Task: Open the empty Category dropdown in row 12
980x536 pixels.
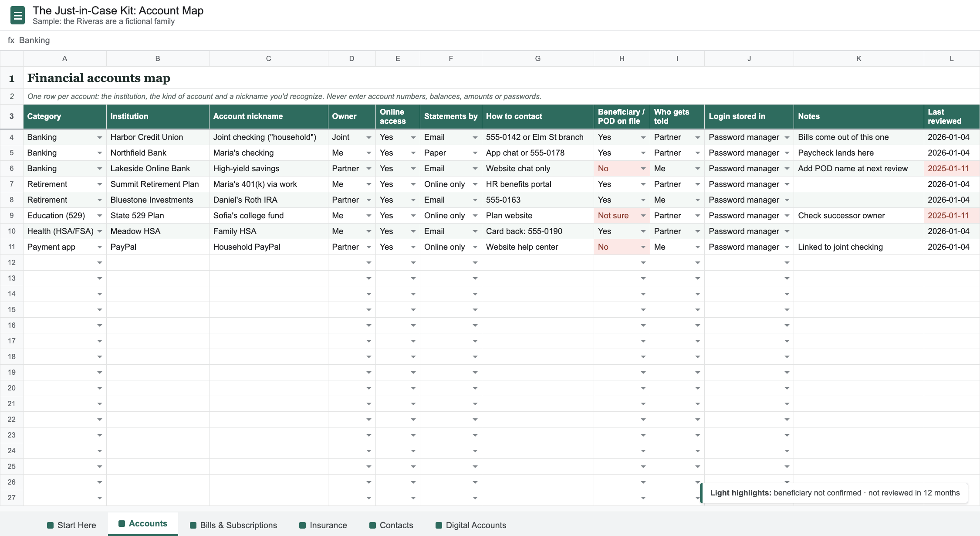Action: point(100,263)
